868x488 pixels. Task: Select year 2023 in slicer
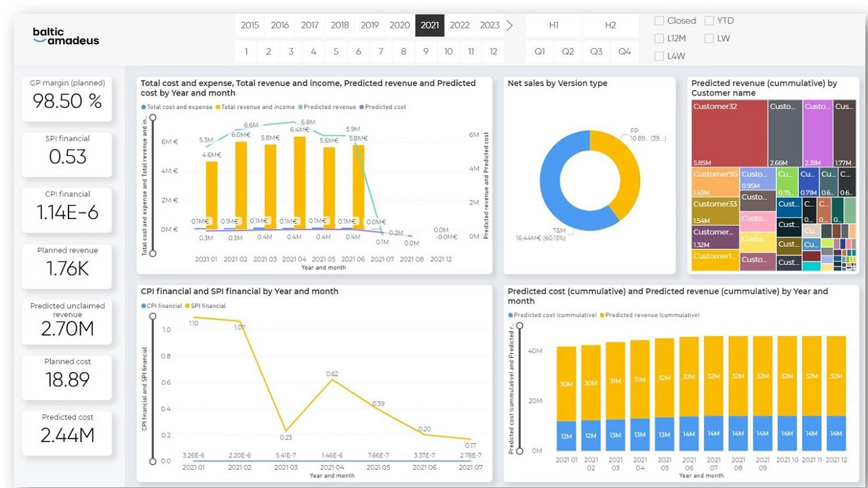click(x=490, y=25)
